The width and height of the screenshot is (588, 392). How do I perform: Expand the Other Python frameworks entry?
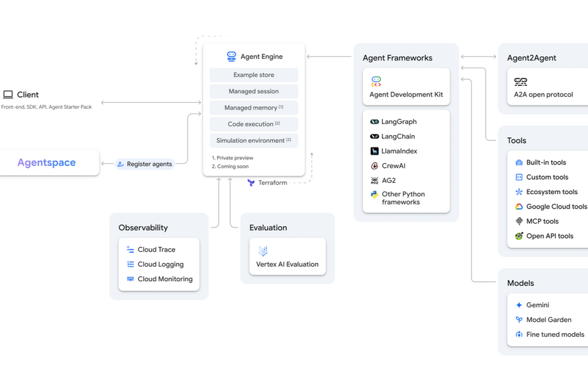pos(402,198)
